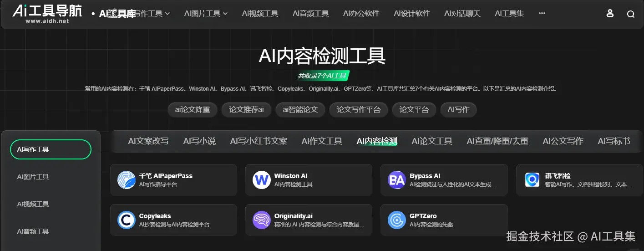This screenshot has width=644, height=251.
Task: Switch to the AI写小红书文案 tab
Action: [x=259, y=141]
